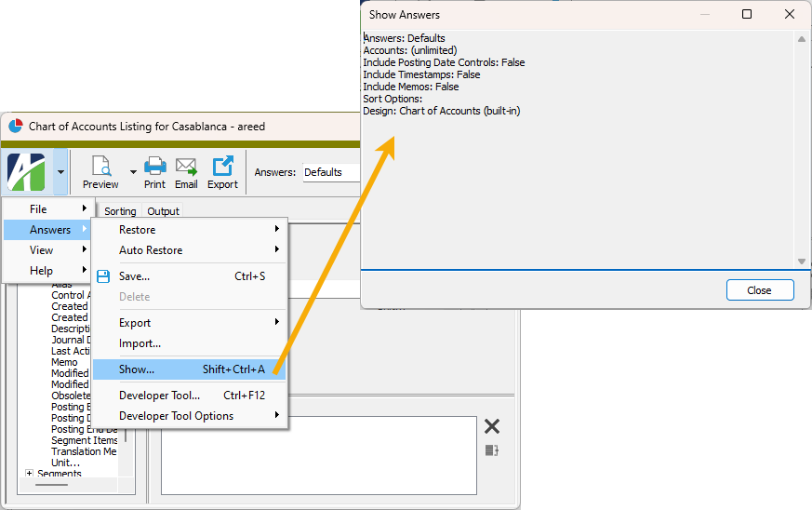Click the Email toolbar icon
The width and height of the screenshot is (812, 510).
[186, 172]
